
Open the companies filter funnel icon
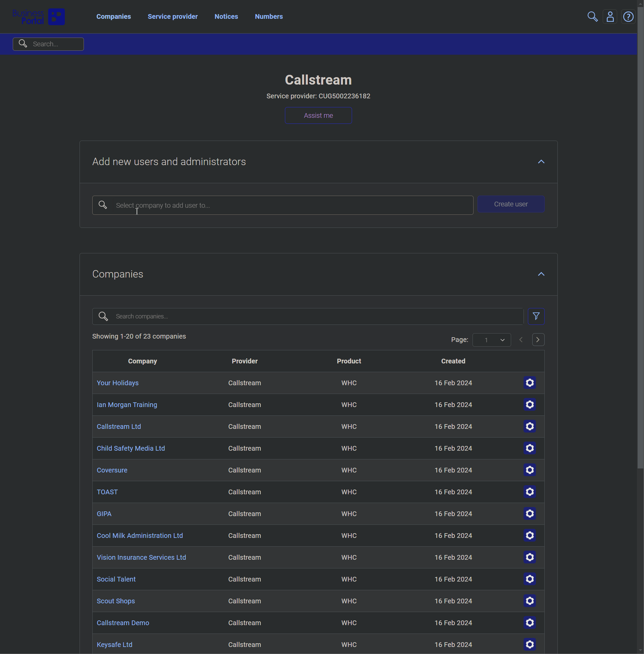[x=536, y=316]
